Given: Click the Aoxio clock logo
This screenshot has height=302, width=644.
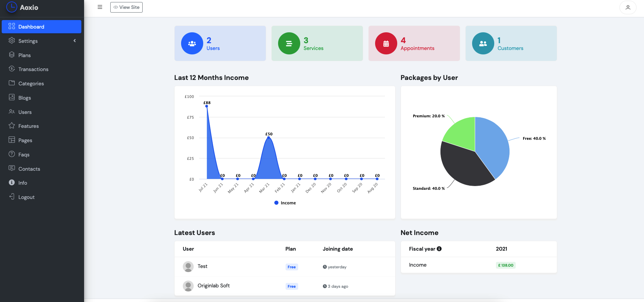Looking at the screenshot, I should pos(12,7).
